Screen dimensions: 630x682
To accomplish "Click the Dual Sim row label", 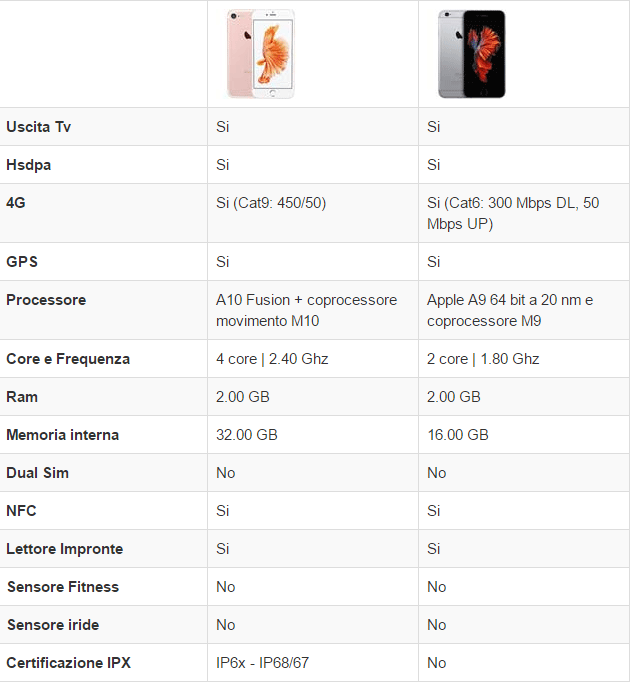I will [x=37, y=473].
